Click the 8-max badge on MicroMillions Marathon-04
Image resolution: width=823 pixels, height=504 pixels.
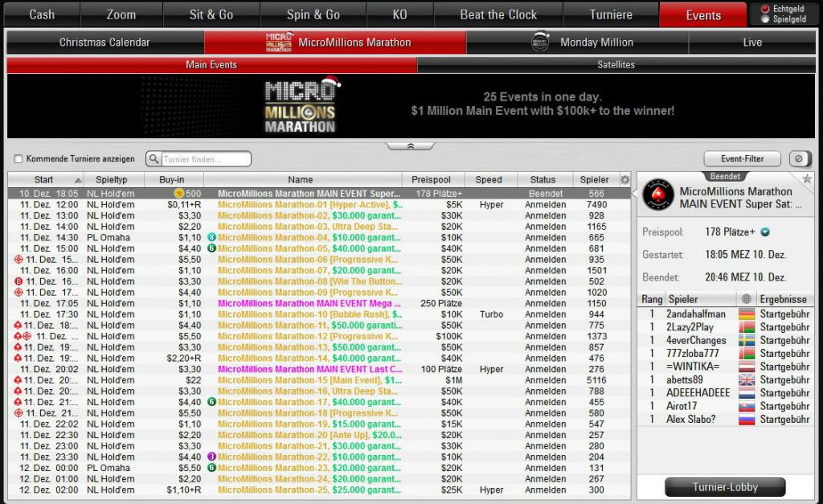(211, 237)
